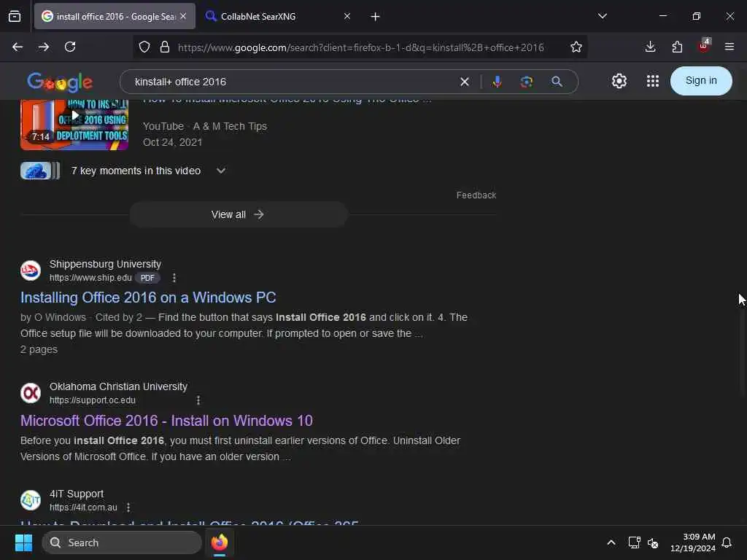Switch to CollabNet SearXNG tab
The height and width of the screenshot is (560, 747).
click(x=279, y=16)
